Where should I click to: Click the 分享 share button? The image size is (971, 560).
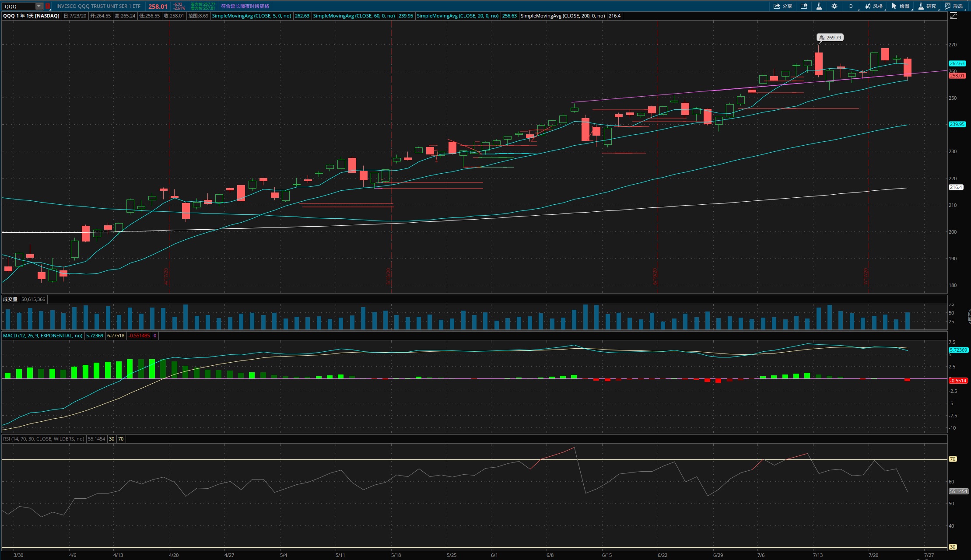(783, 6)
